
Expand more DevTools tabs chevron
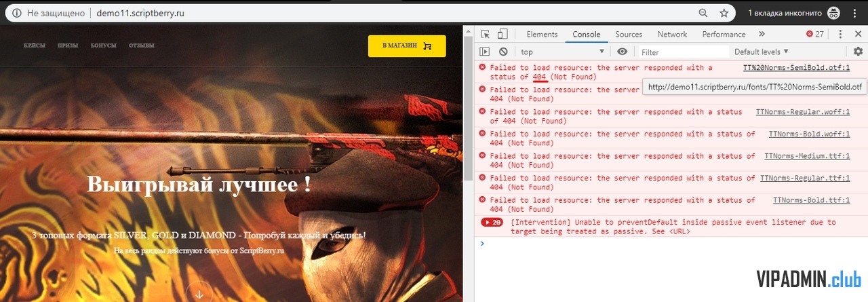(x=762, y=34)
